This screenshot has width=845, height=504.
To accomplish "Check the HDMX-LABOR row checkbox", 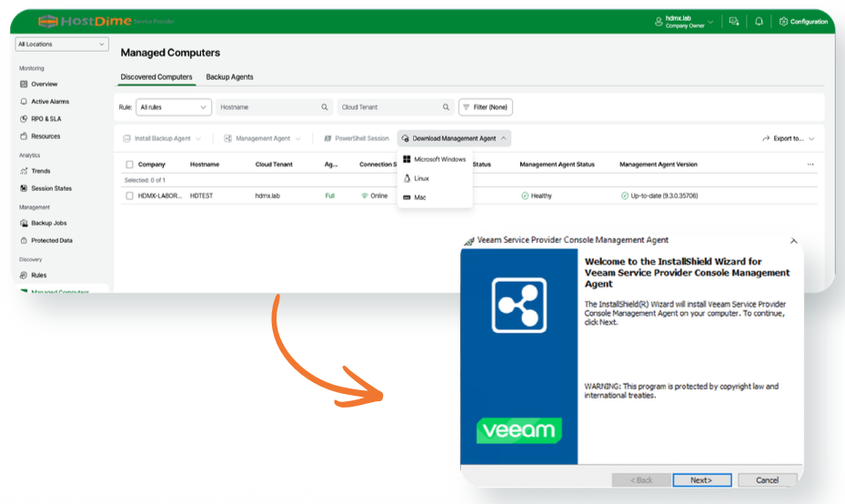I will (x=129, y=196).
